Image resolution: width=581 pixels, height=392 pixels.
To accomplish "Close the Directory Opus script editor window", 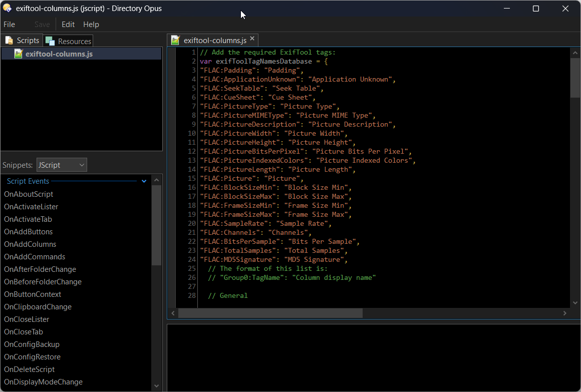I will (565, 8).
